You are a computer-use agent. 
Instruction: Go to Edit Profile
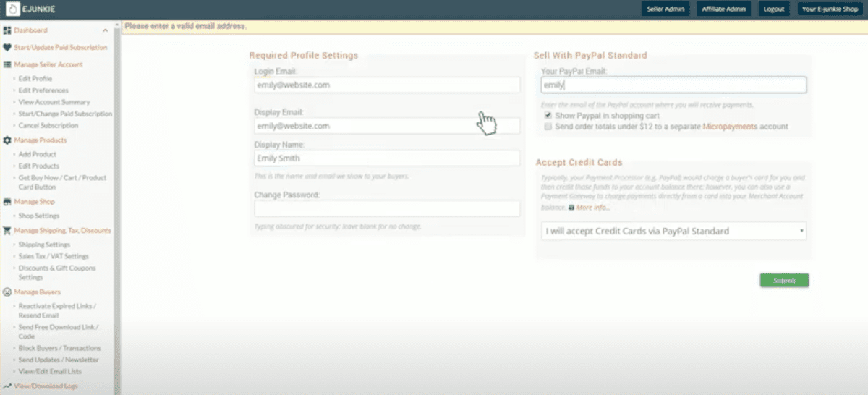tap(35, 79)
